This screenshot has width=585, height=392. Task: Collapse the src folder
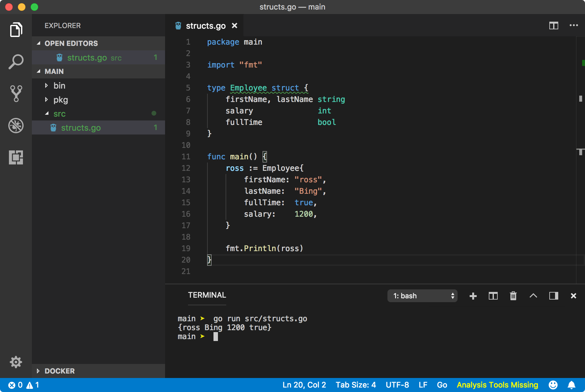coord(59,113)
